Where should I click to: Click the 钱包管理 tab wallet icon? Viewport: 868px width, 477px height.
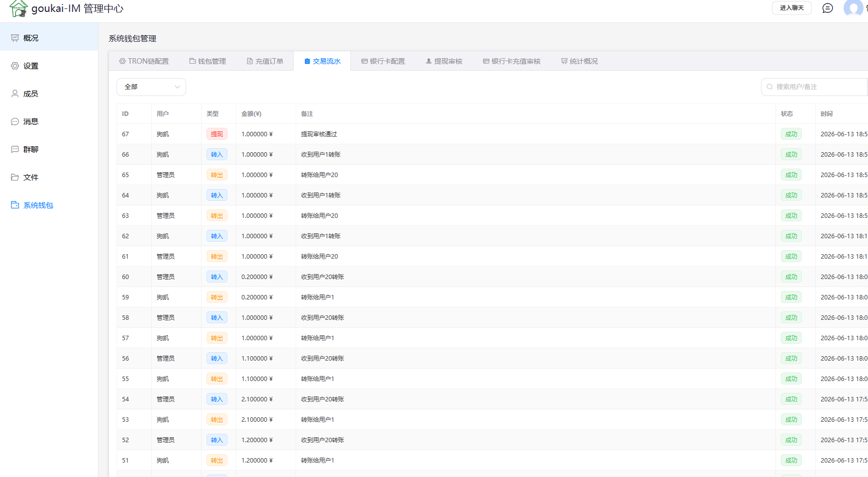tap(193, 61)
